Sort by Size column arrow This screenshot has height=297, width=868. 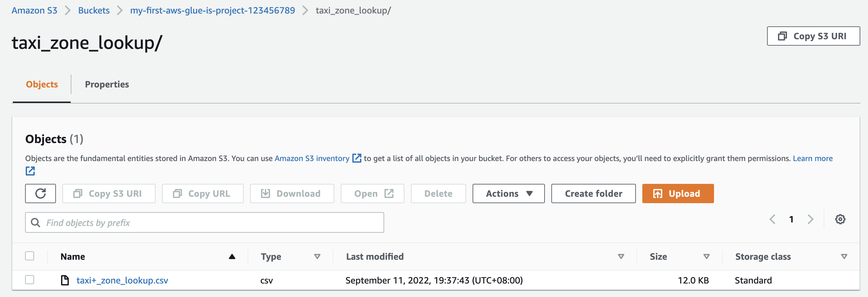pos(707,256)
